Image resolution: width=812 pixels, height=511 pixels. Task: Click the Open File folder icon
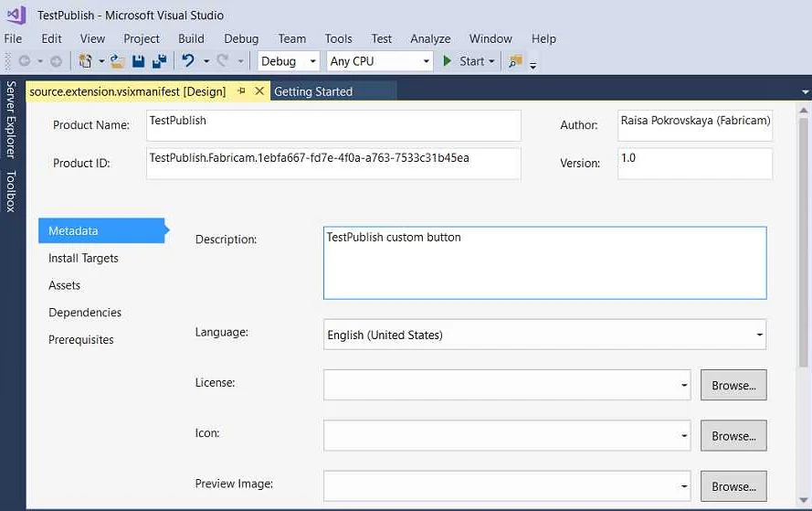(x=117, y=61)
